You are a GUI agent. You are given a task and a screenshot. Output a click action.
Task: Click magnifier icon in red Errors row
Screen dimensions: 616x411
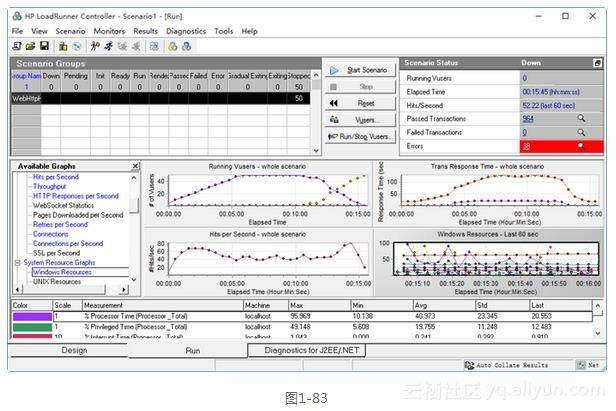581,146
